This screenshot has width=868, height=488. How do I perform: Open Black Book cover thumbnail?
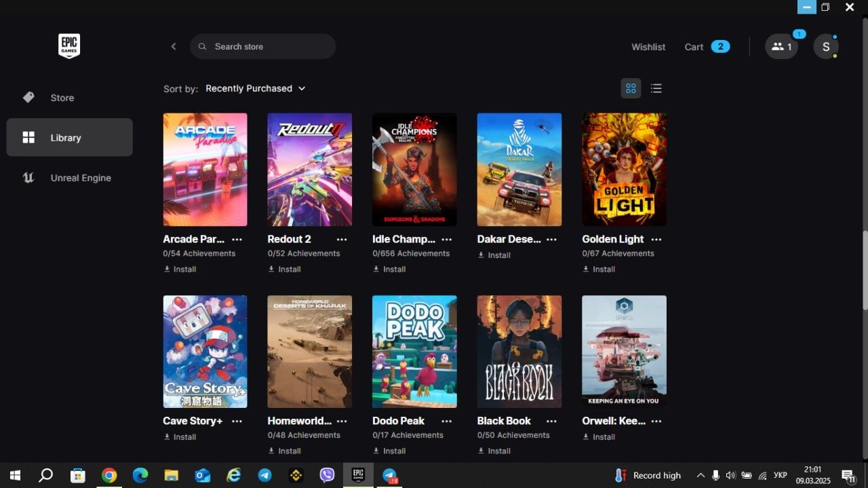pos(519,352)
